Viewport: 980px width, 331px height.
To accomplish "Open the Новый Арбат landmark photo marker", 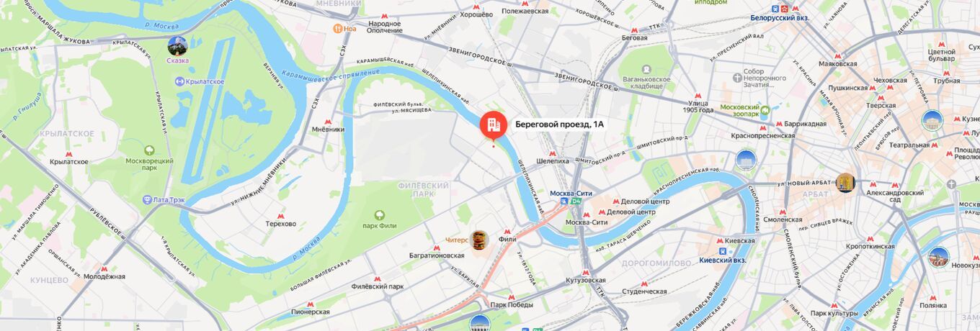I will tap(845, 183).
